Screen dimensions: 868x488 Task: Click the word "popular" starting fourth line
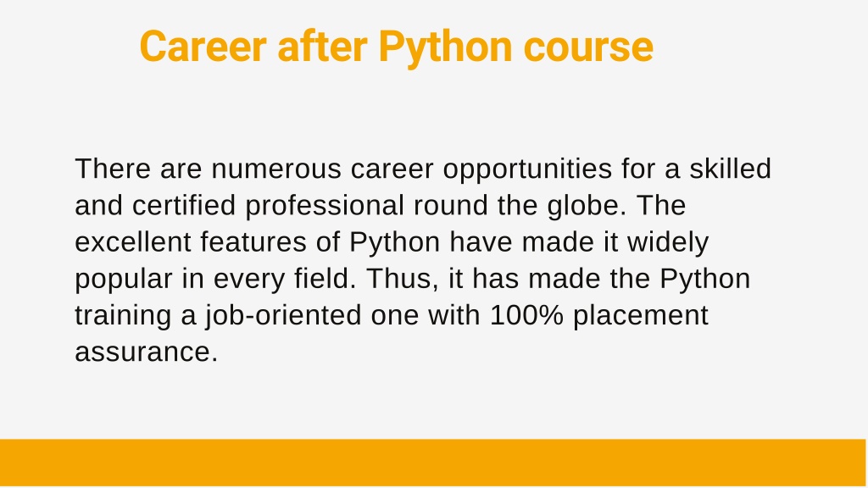coord(124,280)
